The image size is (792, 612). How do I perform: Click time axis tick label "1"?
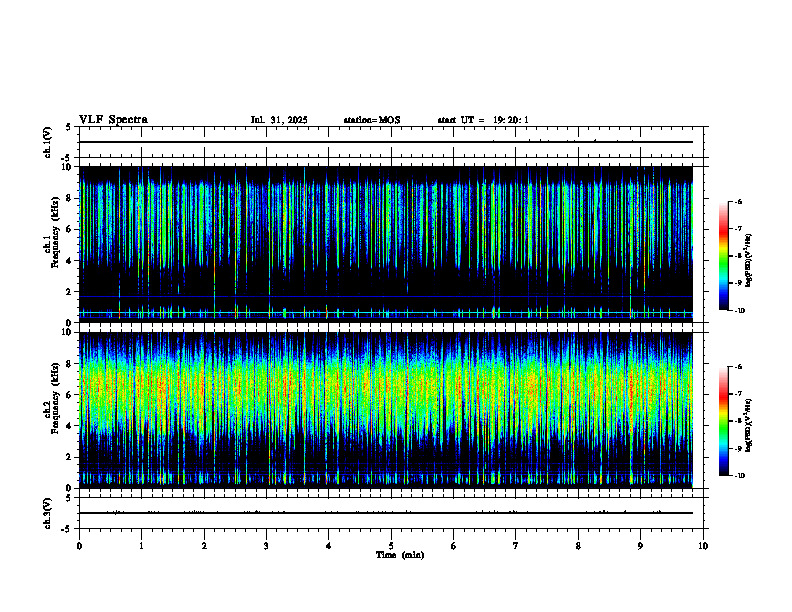pos(141,546)
